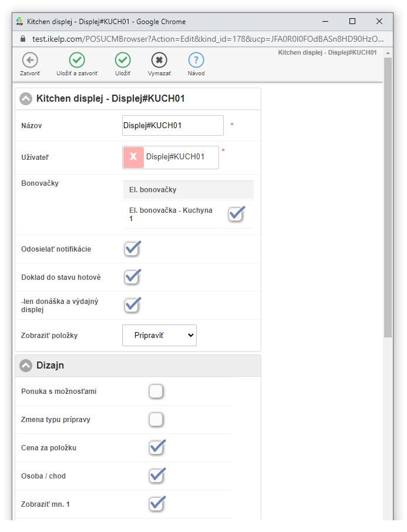Open the Zobraziť položky dropdown

159,335
